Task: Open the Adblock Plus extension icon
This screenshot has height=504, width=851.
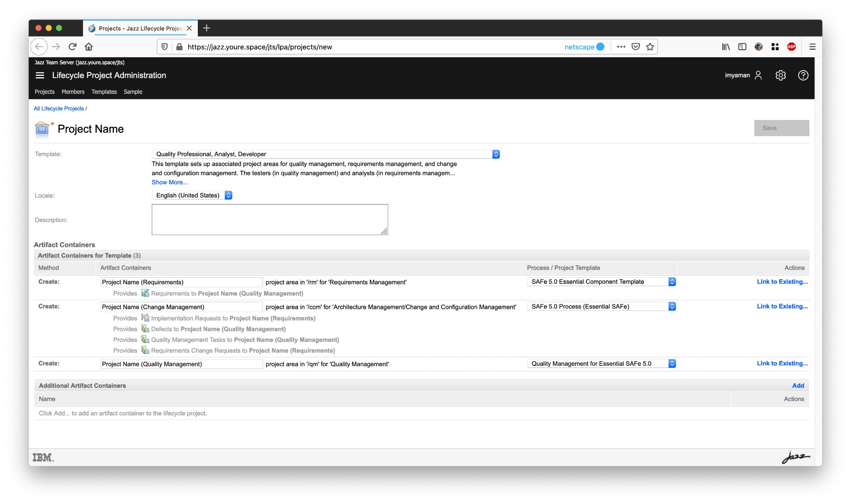Action: 791,47
